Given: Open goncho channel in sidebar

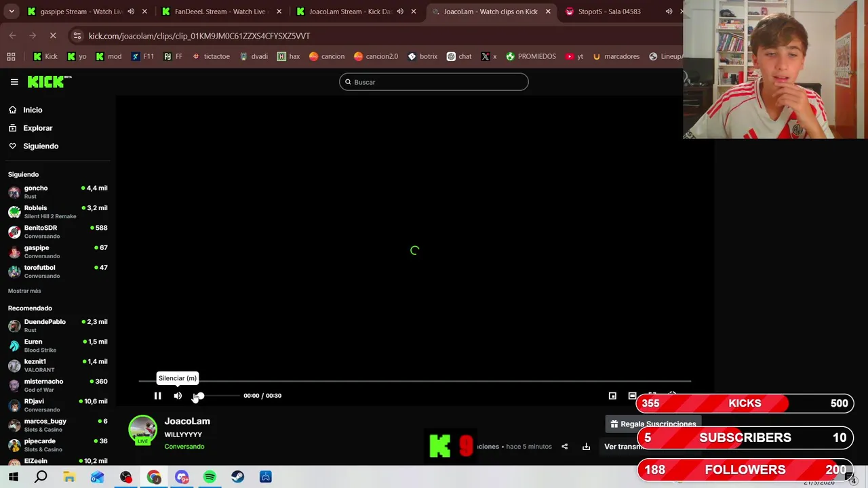Looking at the screenshot, I should [x=58, y=192].
